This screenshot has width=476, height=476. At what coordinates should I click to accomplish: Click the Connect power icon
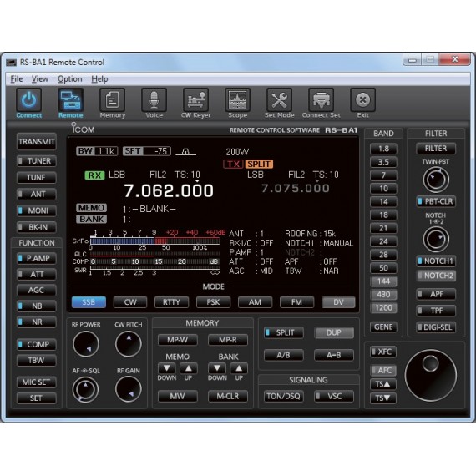(x=29, y=100)
